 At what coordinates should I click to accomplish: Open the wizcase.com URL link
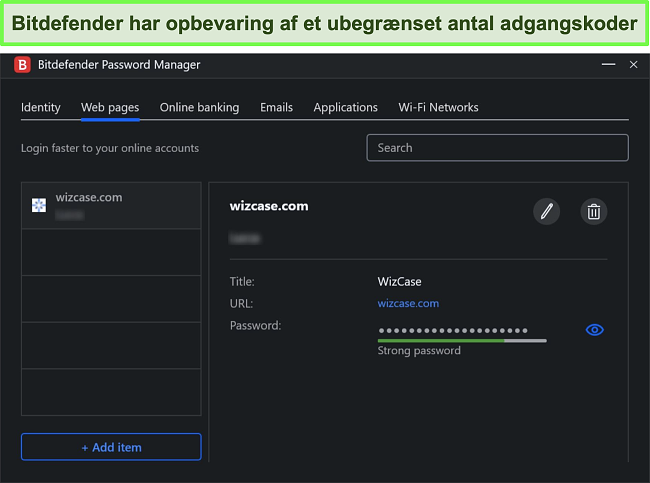pyautogui.click(x=408, y=303)
